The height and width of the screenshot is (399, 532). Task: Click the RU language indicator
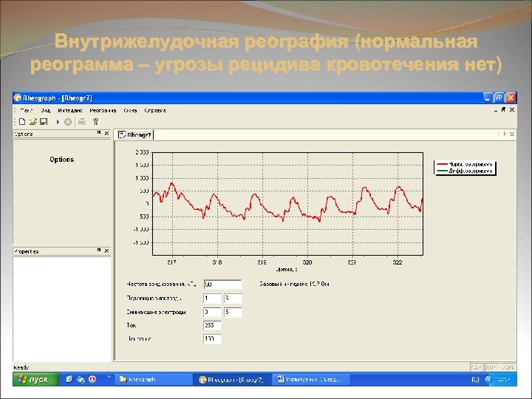click(x=475, y=380)
